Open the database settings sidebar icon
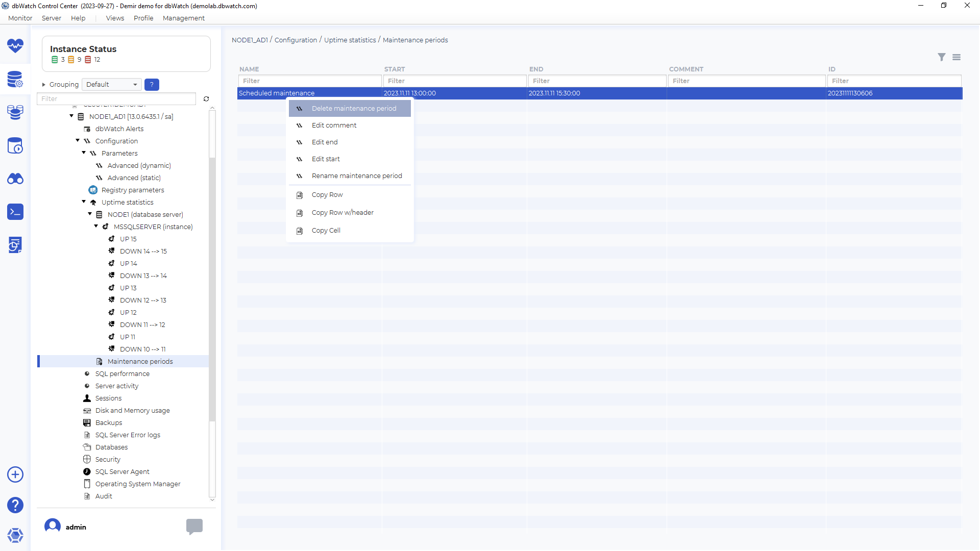Viewport: 980px width, 551px height. click(15, 79)
